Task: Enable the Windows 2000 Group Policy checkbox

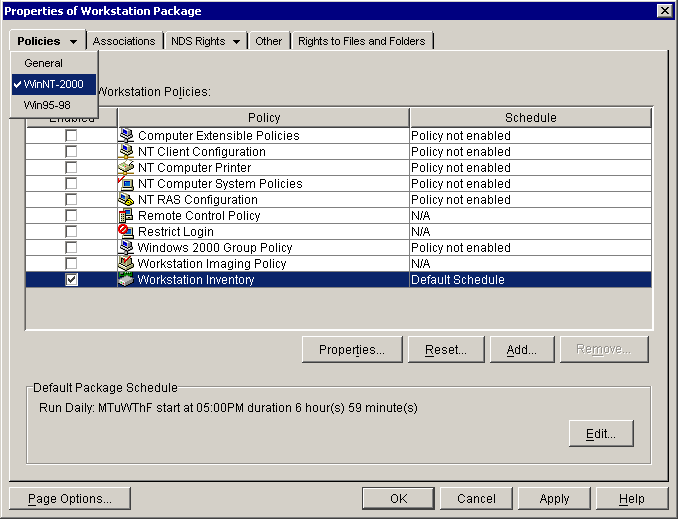Action: click(x=71, y=247)
